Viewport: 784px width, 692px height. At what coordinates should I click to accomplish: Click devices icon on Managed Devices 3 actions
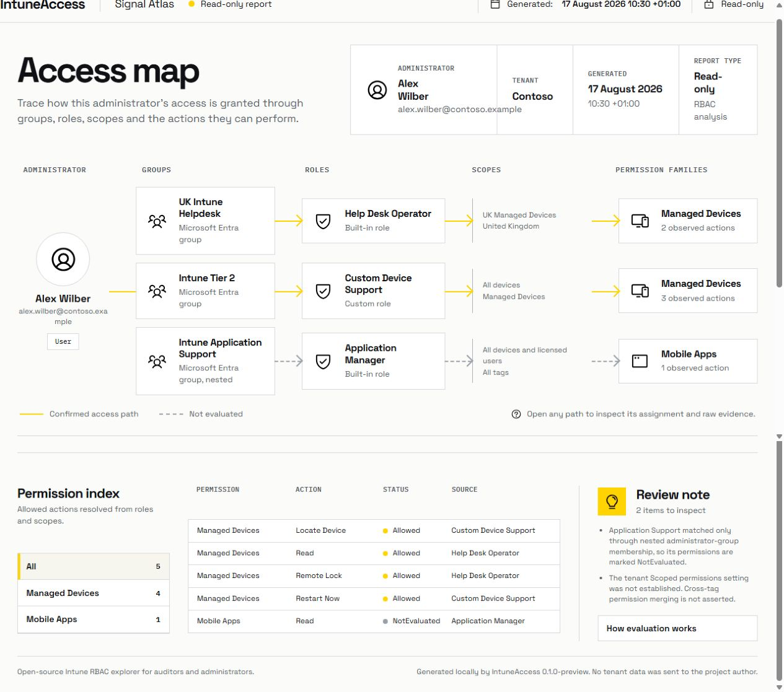pyautogui.click(x=640, y=291)
